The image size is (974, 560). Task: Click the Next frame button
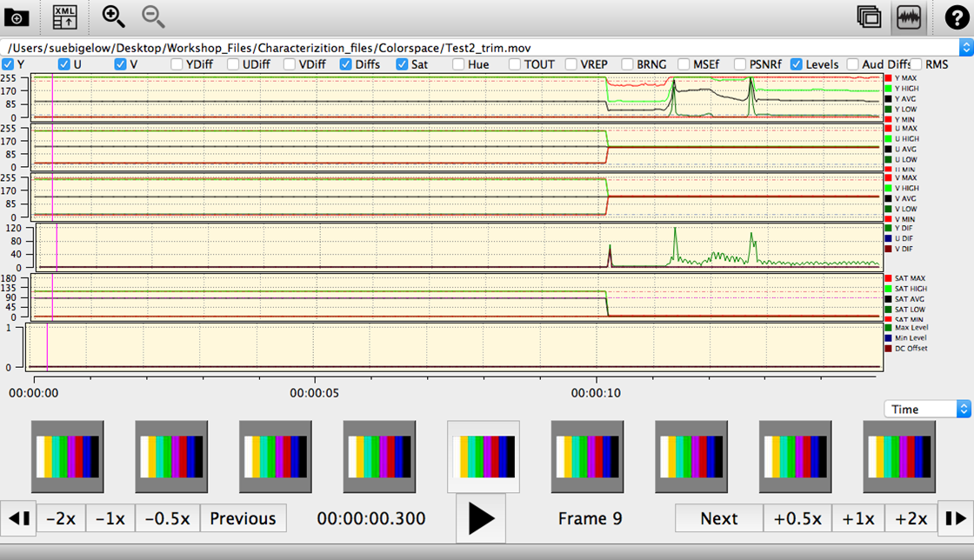[x=718, y=518]
